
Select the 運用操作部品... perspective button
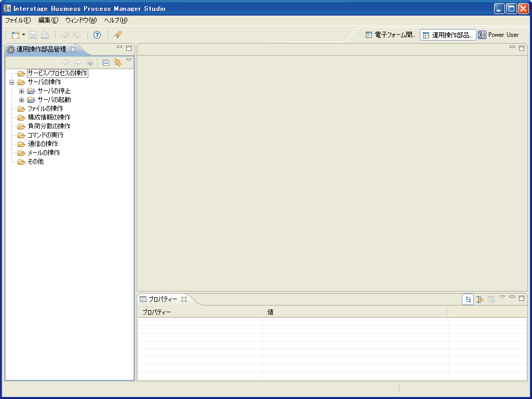click(x=448, y=35)
